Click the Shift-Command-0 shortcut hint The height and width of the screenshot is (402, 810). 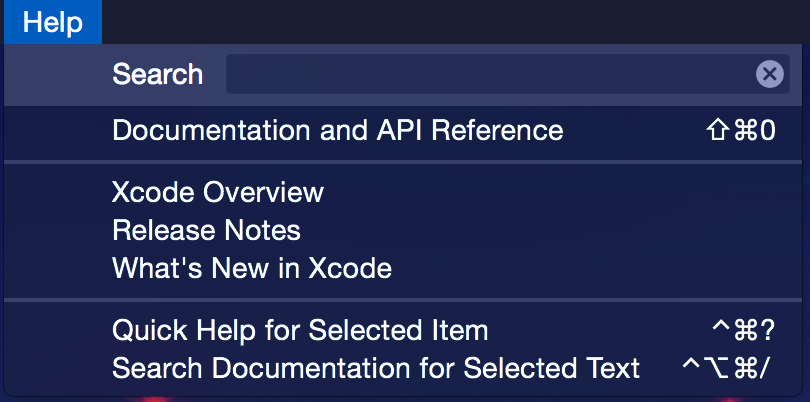point(740,131)
